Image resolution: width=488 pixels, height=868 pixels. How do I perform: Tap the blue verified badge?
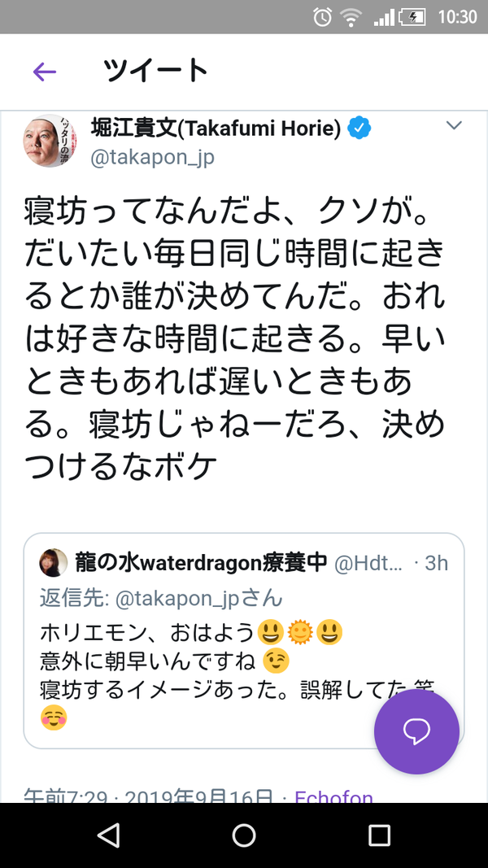pyautogui.click(x=359, y=129)
